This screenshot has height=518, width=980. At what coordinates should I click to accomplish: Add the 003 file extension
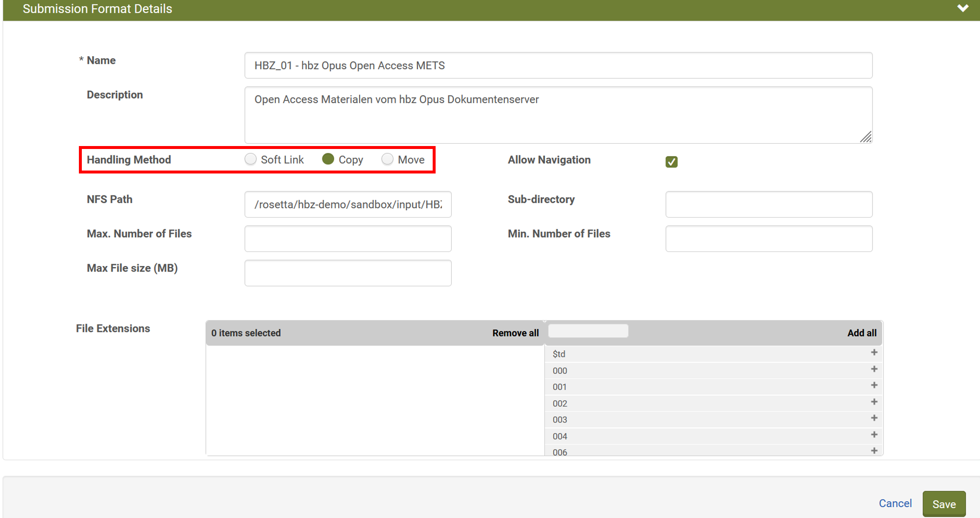pyautogui.click(x=874, y=418)
